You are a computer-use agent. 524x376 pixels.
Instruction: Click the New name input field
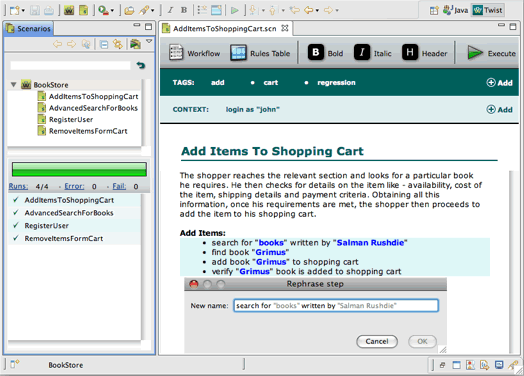(x=336, y=305)
